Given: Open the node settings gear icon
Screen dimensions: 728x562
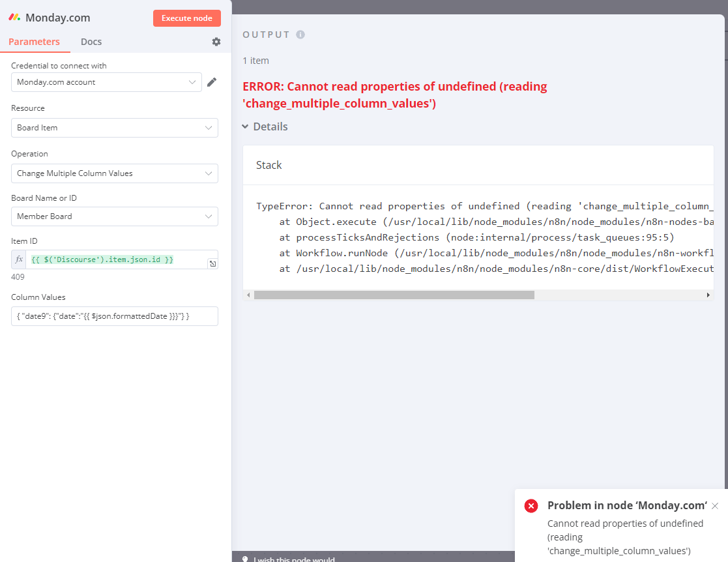Looking at the screenshot, I should (x=216, y=41).
